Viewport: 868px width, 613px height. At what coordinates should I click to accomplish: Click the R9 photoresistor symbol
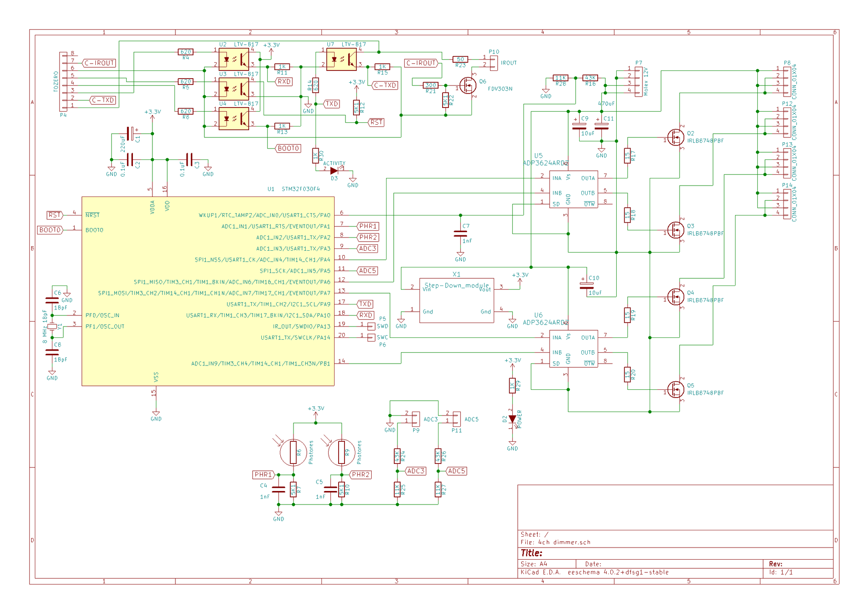click(341, 452)
